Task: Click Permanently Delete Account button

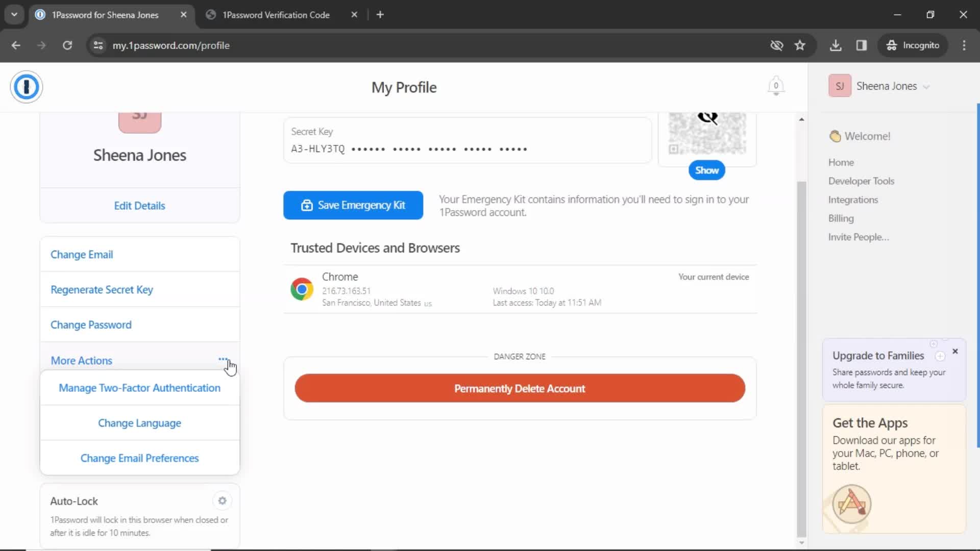Action: pyautogui.click(x=520, y=388)
